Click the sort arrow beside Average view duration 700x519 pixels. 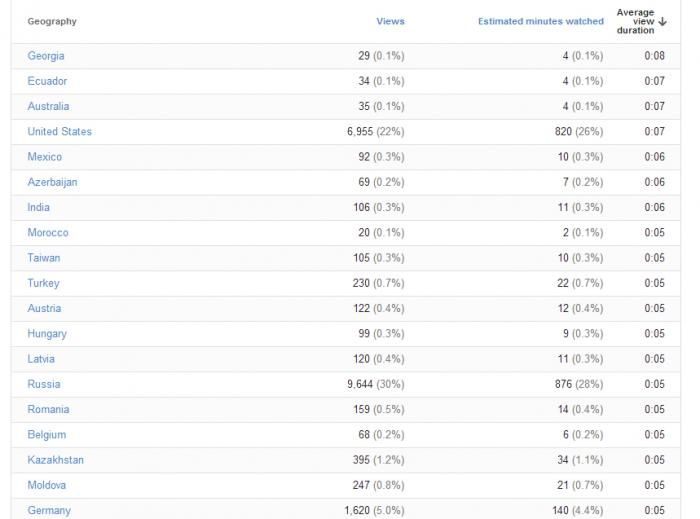662,21
